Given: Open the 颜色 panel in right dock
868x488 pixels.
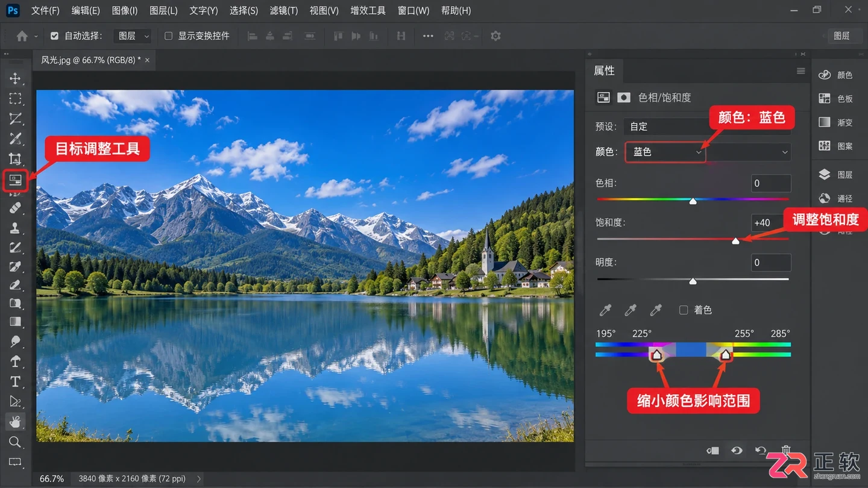Looking at the screenshot, I should click(x=835, y=75).
